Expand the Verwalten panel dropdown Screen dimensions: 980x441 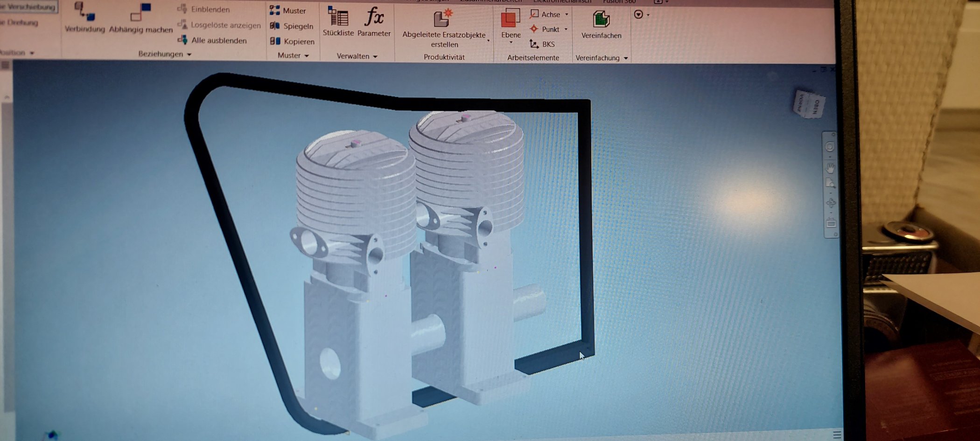pyautogui.click(x=375, y=56)
